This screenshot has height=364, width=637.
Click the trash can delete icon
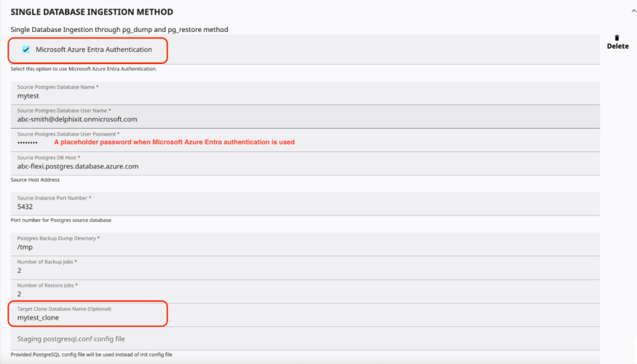click(617, 37)
